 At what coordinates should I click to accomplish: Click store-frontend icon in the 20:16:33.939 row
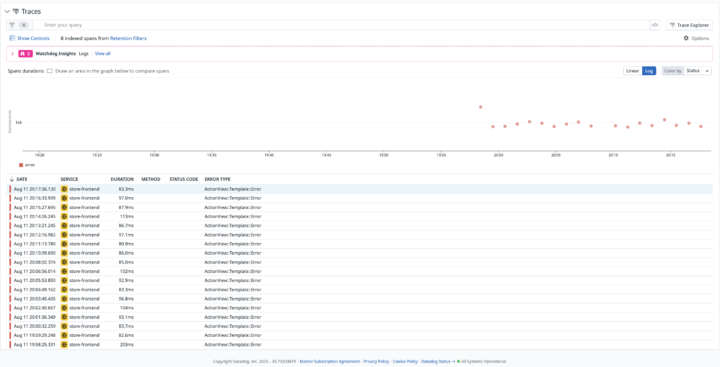pyautogui.click(x=64, y=198)
